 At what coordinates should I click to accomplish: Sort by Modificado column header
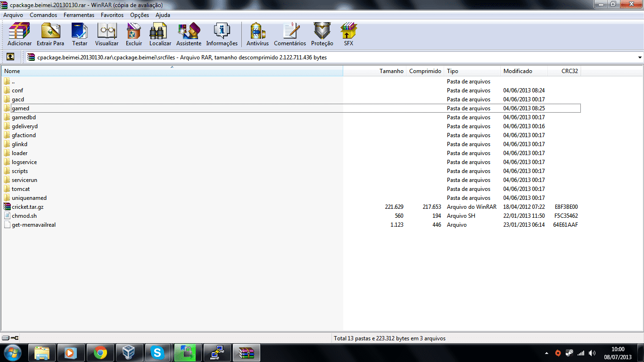(524, 71)
